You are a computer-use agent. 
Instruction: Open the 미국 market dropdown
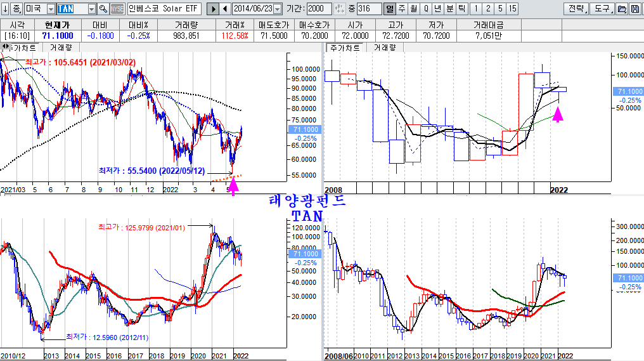click(51, 9)
